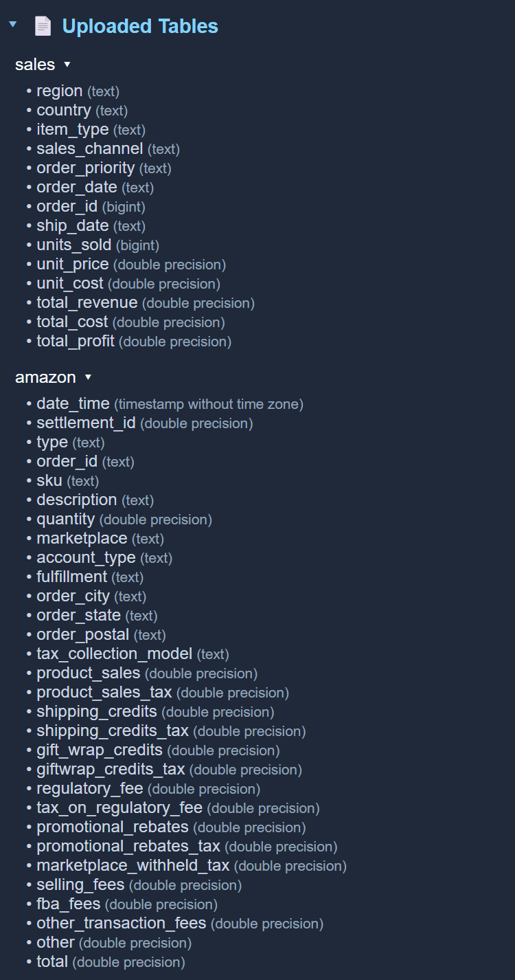Click the region column in sales

point(60,91)
